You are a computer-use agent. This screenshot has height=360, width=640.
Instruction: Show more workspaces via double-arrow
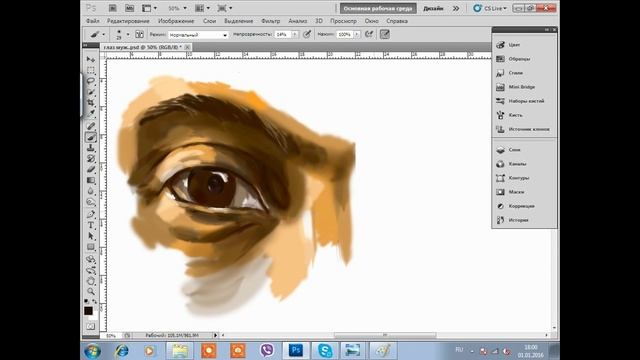(x=456, y=8)
